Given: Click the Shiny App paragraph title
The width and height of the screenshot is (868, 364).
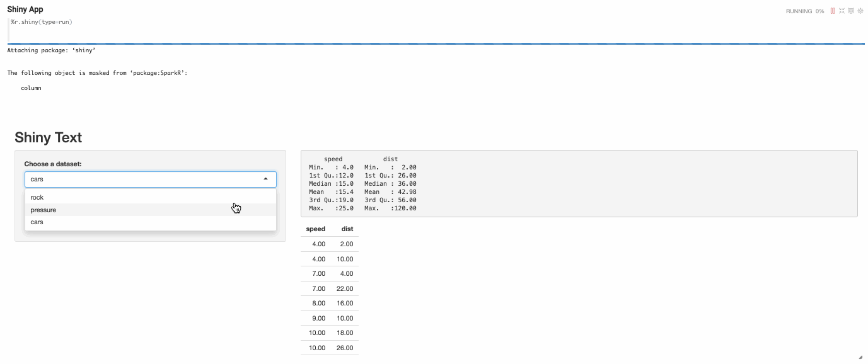Looking at the screenshot, I should (25, 9).
